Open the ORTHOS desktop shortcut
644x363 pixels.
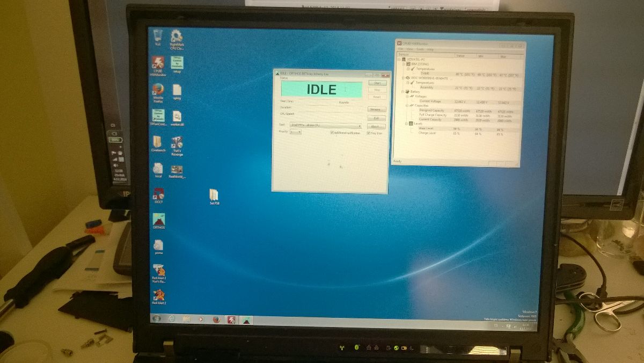158,219
